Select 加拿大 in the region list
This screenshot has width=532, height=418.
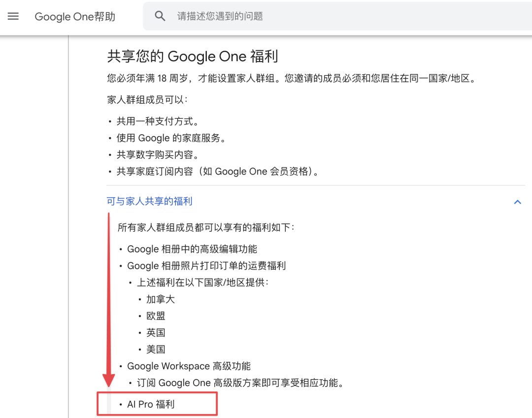[x=161, y=300]
